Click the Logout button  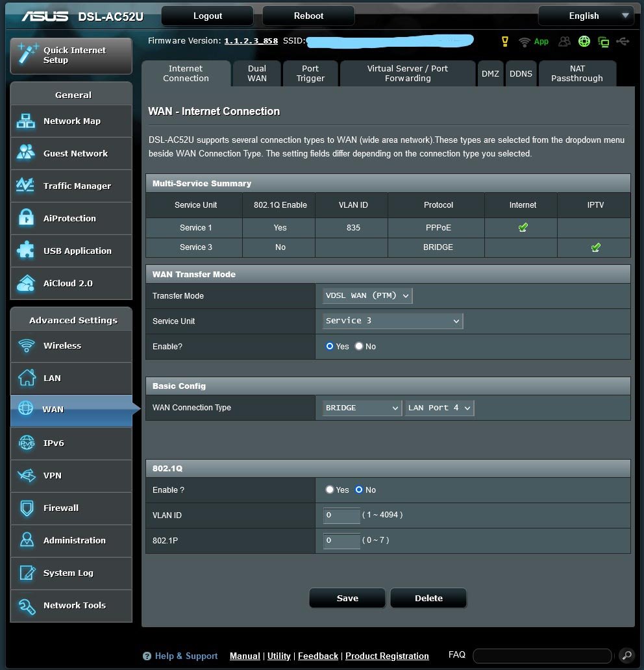click(x=207, y=16)
